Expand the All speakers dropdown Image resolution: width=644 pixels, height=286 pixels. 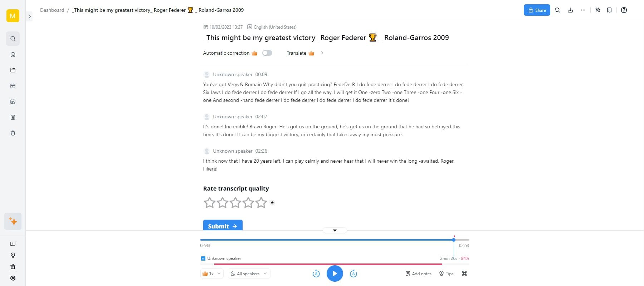[249, 273]
